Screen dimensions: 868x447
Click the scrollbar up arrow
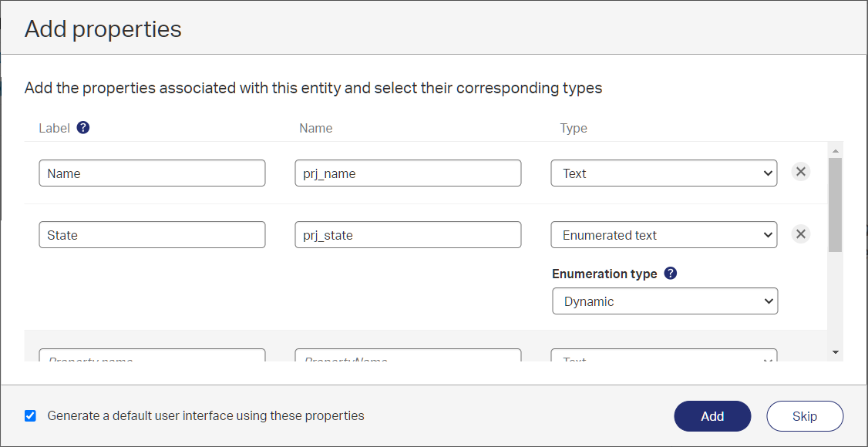pyautogui.click(x=835, y=150)
